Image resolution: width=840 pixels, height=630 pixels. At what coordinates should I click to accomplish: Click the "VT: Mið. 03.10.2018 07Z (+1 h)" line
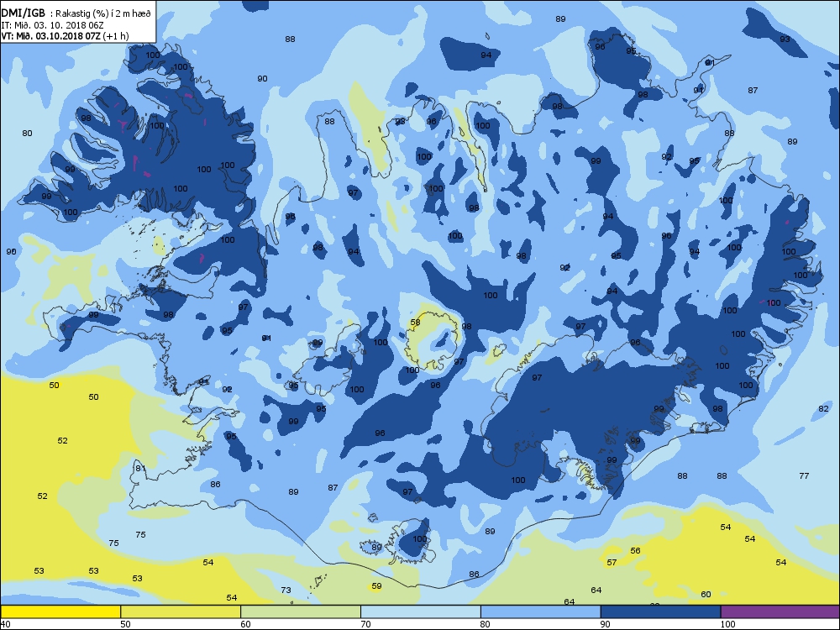pos(65,36)
